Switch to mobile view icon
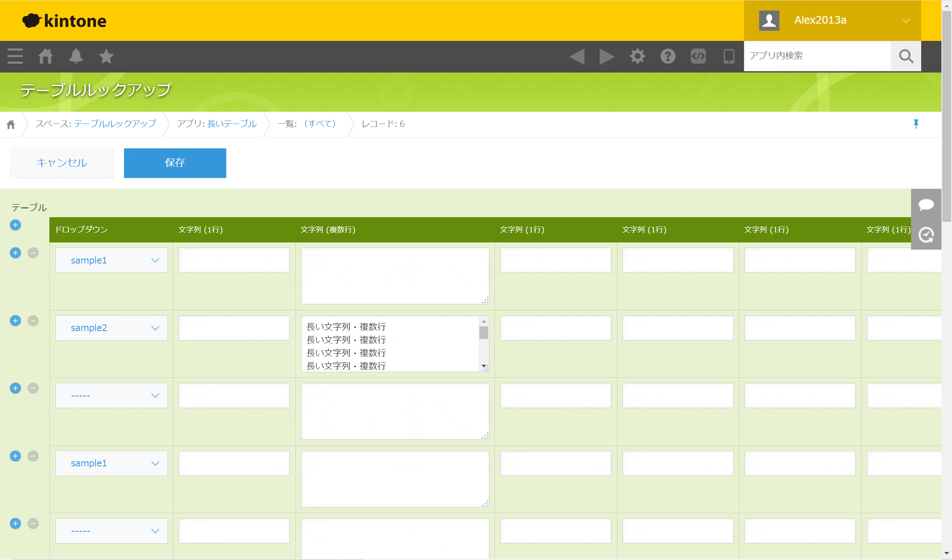This screenshot has width=952, height=560. pos(729,56)
